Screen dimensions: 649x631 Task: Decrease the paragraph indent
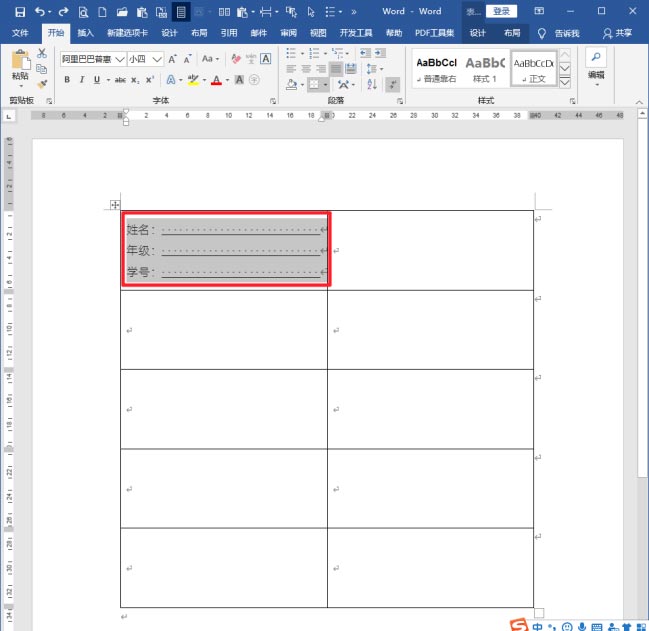365,53
